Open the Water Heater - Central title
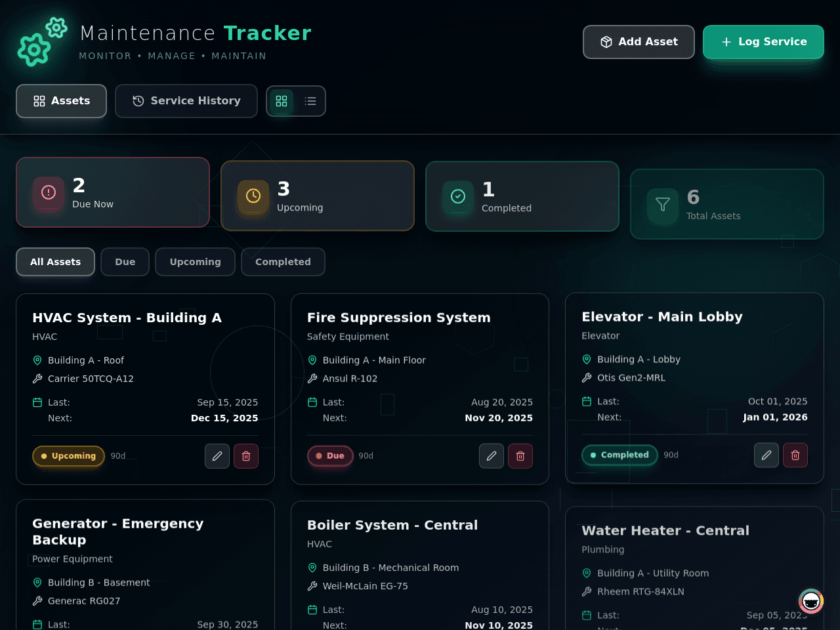The image size is (840, 630). pyautogui.click(x=665, y=531)
